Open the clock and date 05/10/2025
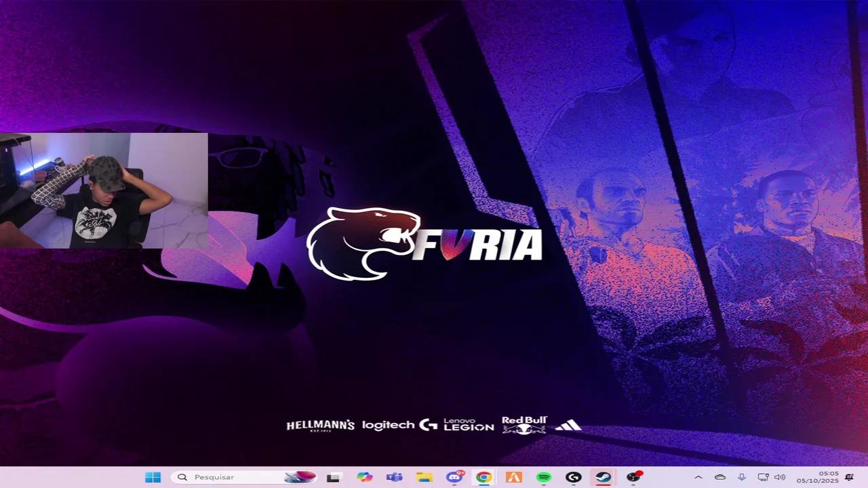Screen dimensions: 868x488 click(817, 477)
